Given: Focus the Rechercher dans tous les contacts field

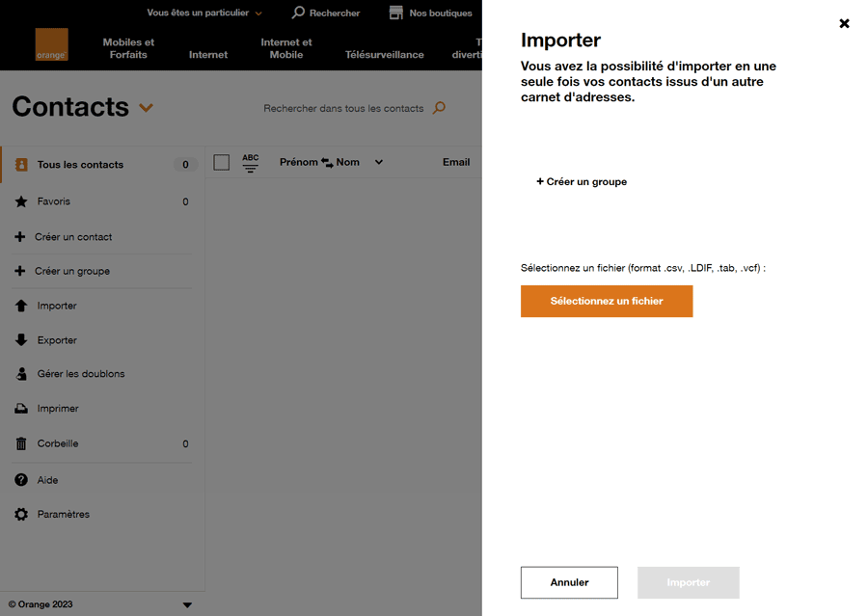Looking at the screenshot, I should pyautogui.click(x=343, y=109).
